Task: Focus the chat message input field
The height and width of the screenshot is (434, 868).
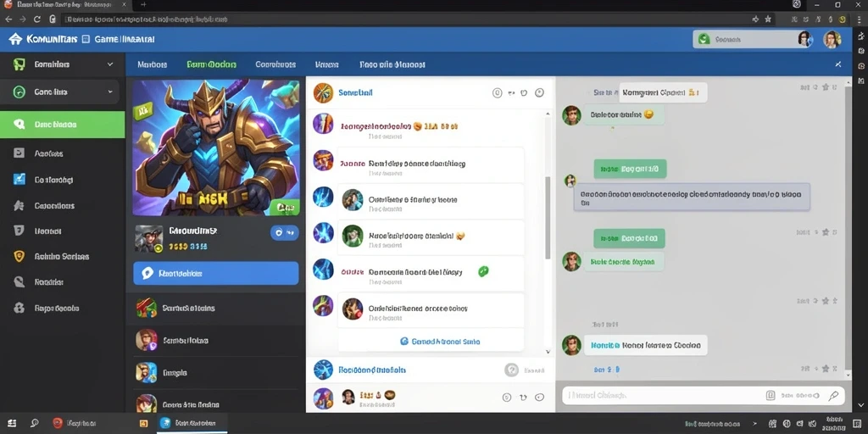Action: [x=703, y=395]
